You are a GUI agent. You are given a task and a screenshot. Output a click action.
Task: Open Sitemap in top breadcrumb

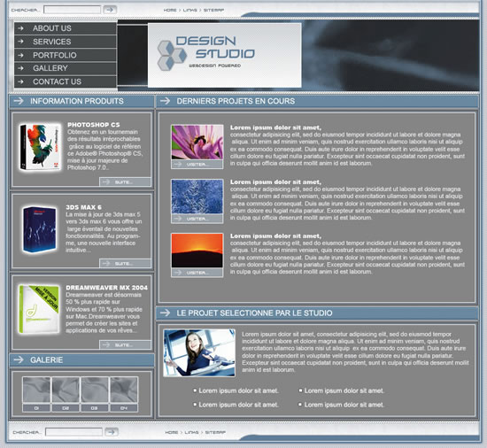pyautogui.click(x=213, y=11)
